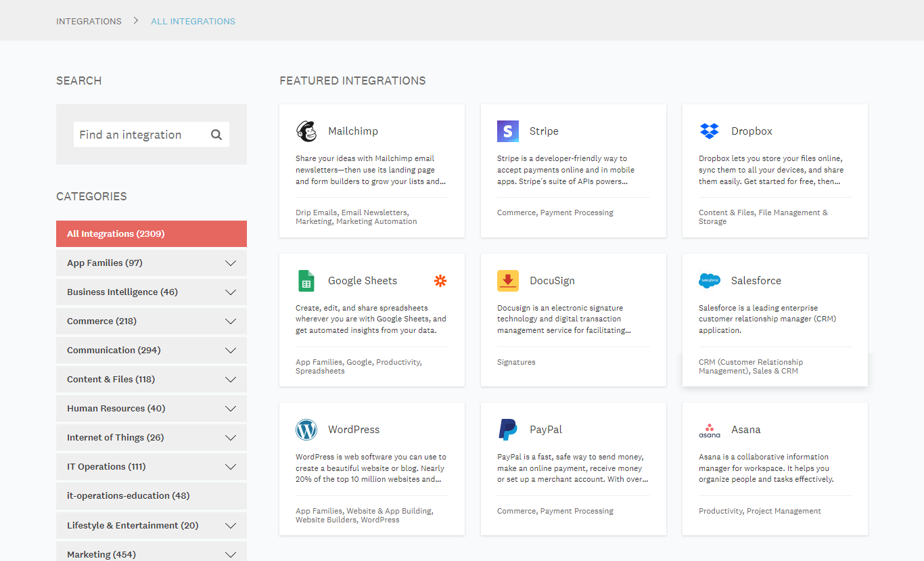Click the DocuSign download-arrow logo
The image size is (924, 561).
click(x=508, y=281)
